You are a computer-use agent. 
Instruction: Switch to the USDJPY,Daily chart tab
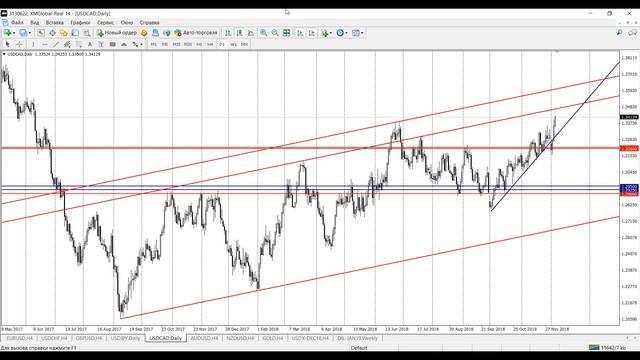point(125,338)
